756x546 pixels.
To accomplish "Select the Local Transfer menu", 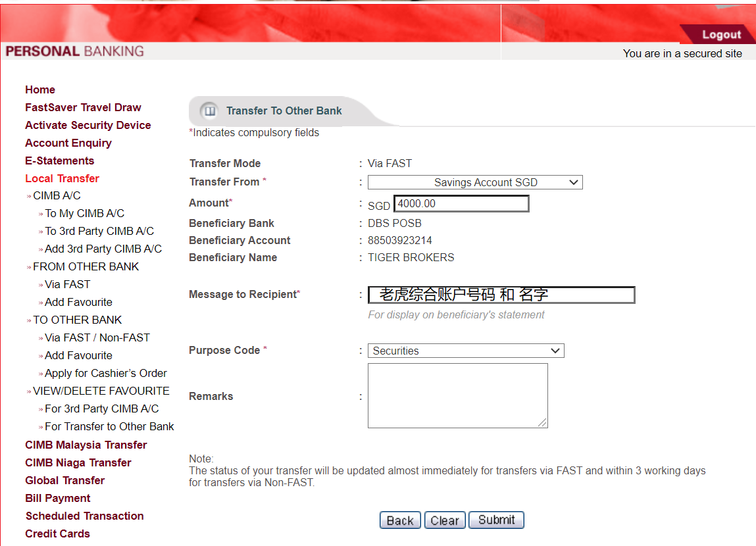I will (x=62, y=179).
